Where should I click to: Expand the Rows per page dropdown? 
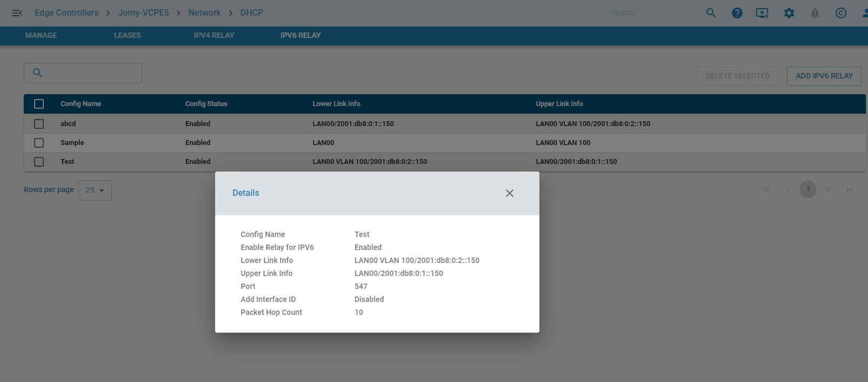coord(95,190)
